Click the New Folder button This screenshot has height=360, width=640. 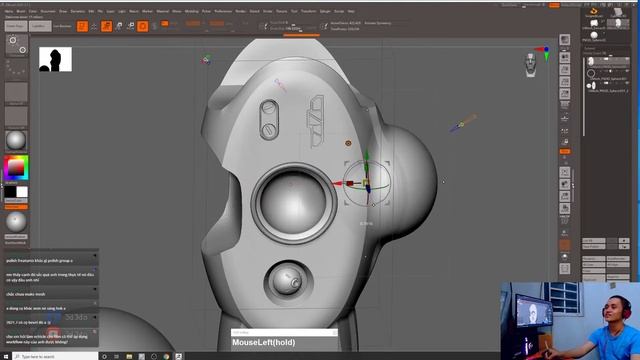coord(594,247)
